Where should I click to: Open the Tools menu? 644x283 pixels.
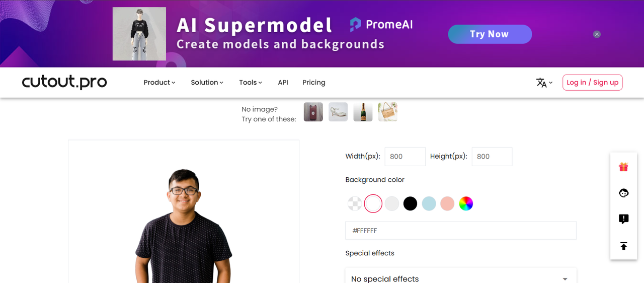[250, 83]
